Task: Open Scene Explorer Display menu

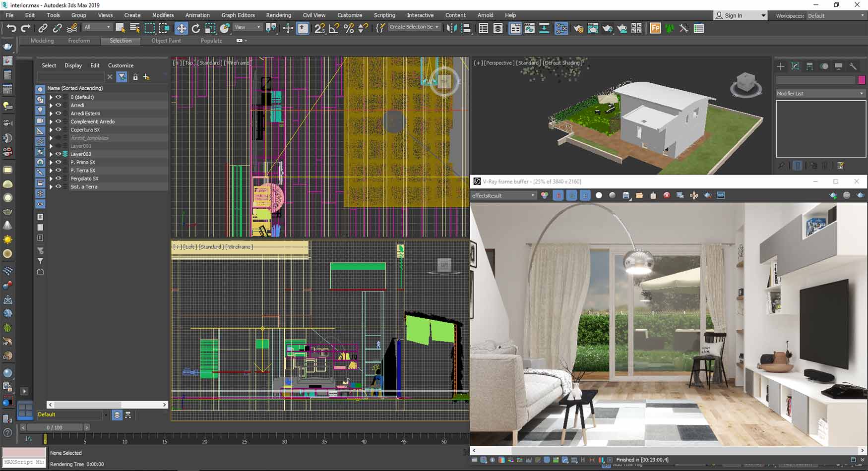Action: (x=73, y=65)
